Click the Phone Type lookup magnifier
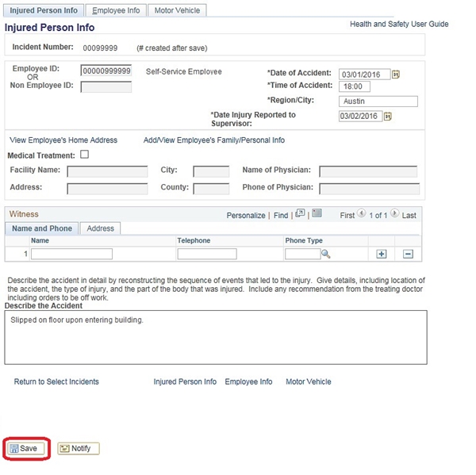This screenshot has height=475, width=476. pos(325,254)
